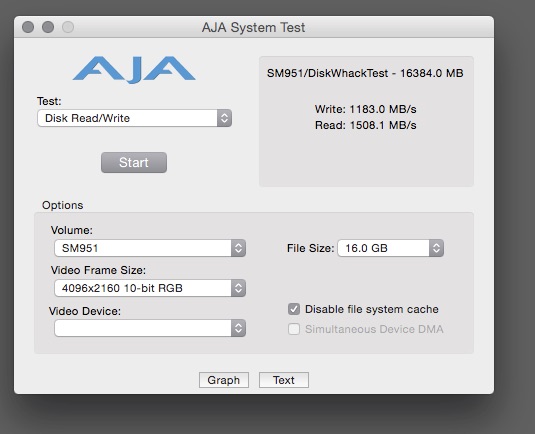Click the File Size arrow icon
The image size is (535, 434).
436,248
